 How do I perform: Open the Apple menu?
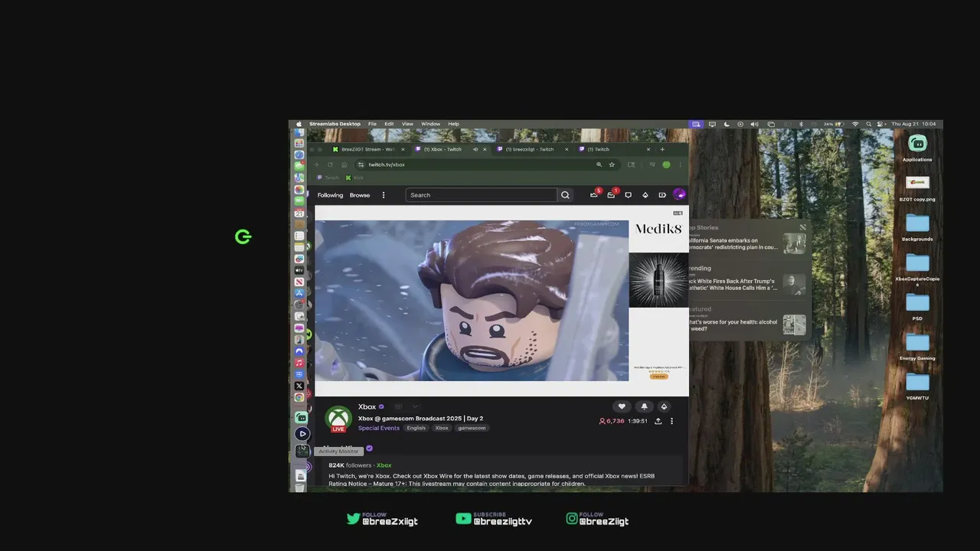click(x=299, y=124)
